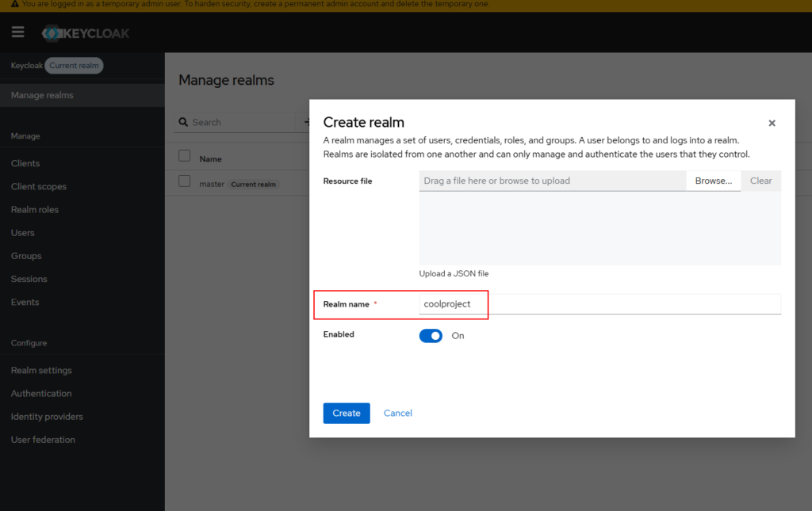Image resolution: width=812 pixels, height=511 pixels.
Task: Open the hamburger navigation menu
Action: point(18,32)
